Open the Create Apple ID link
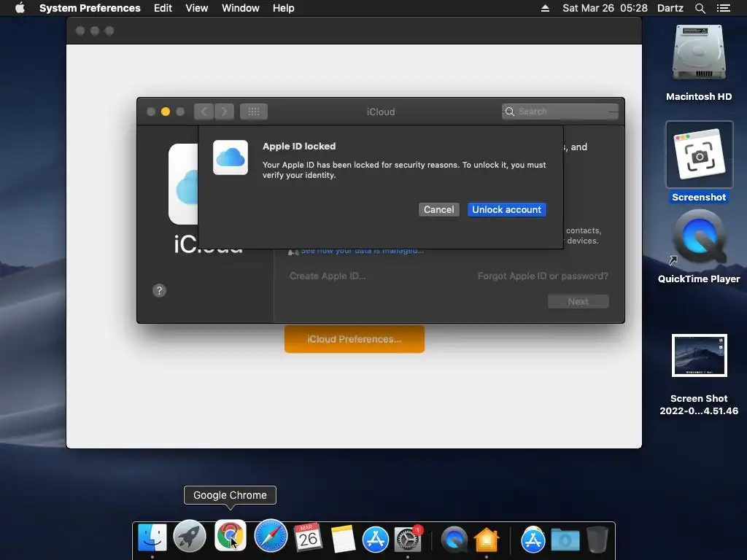The height and width of the screenshot is (560, 747). coord(328,276)
